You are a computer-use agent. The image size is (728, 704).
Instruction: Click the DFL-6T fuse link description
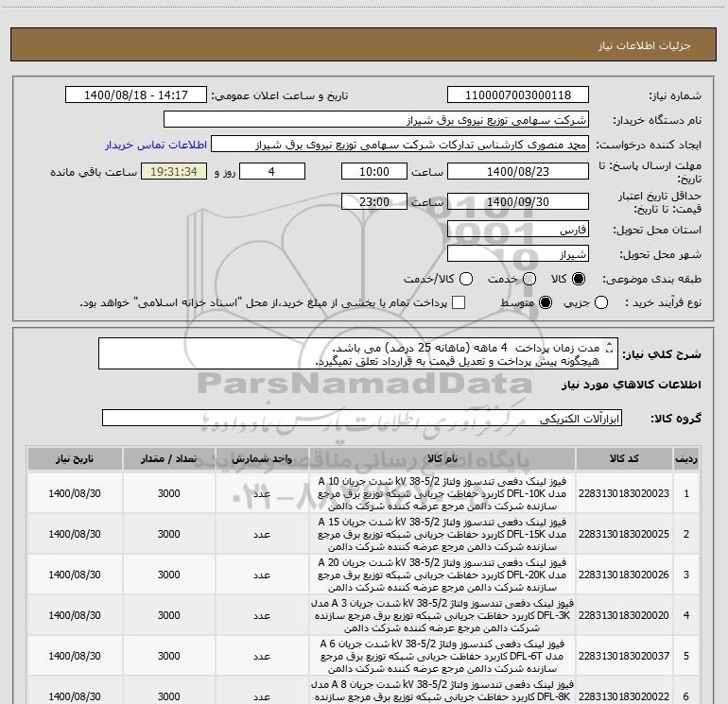coord(442,656)
